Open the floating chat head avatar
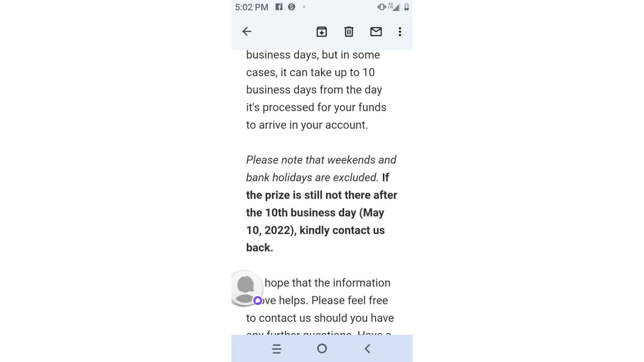The width and height of the screenshot is (644, 362). point(246,287)
